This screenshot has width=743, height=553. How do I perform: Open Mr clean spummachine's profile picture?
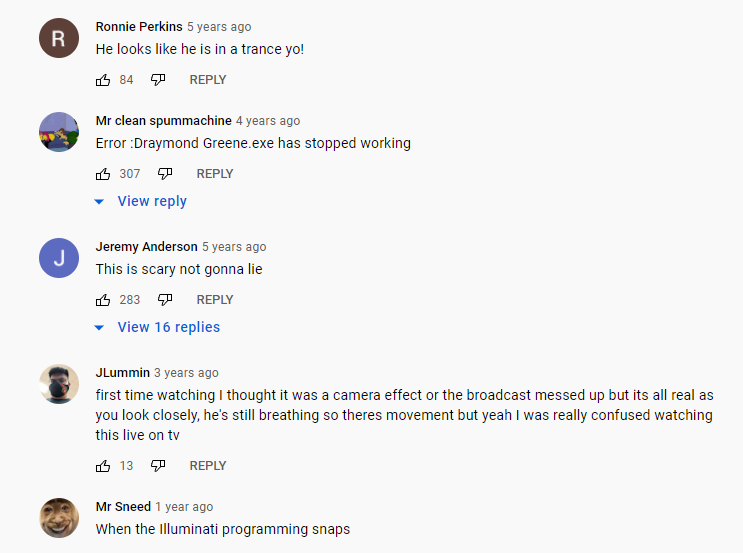pyautogui.click(x=58, y=133)
